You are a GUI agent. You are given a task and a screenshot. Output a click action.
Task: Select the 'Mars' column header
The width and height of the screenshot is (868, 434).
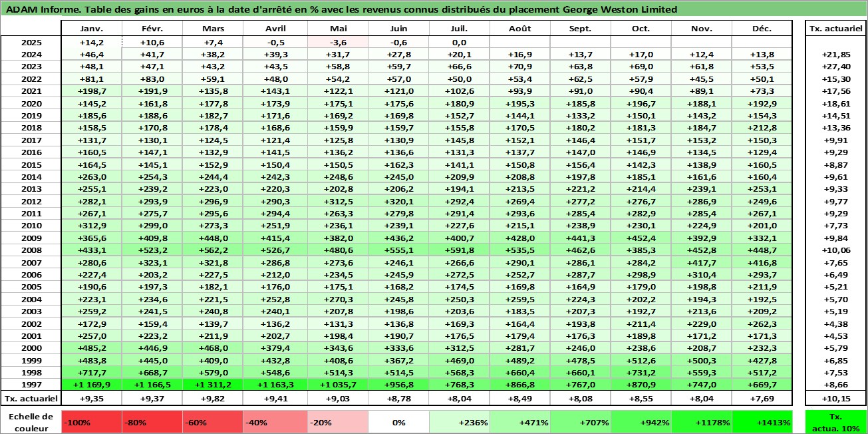point(213,29)
